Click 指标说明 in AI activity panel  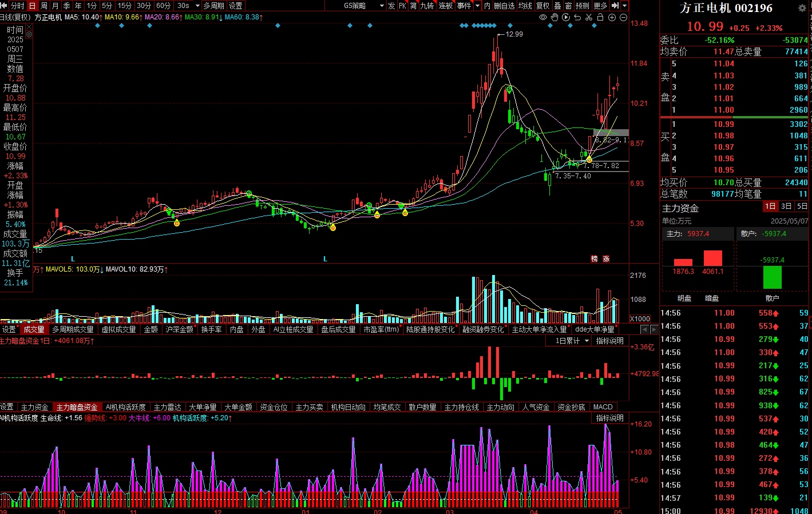pyautogui.click(x=609, y=418)
